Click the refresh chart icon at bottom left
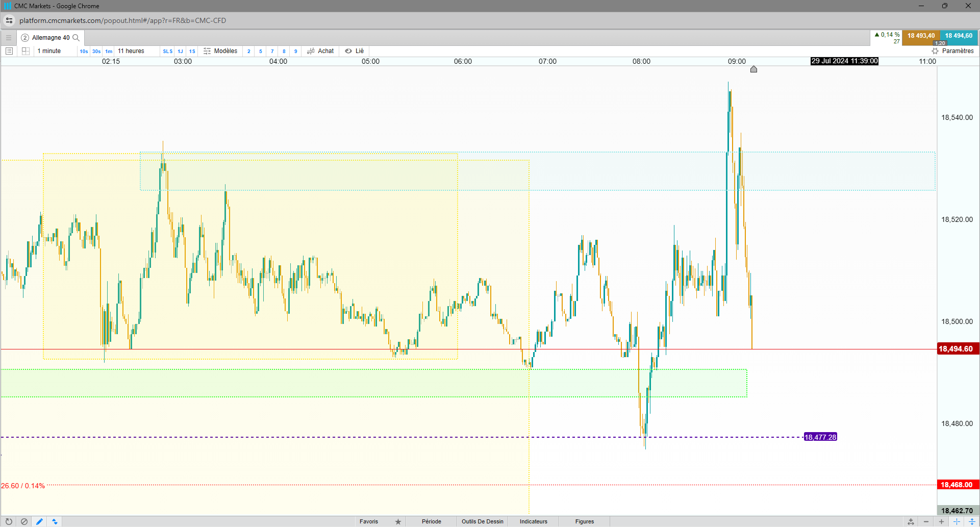The height and width of the screenshot is (527, 980). pos(9,521)
